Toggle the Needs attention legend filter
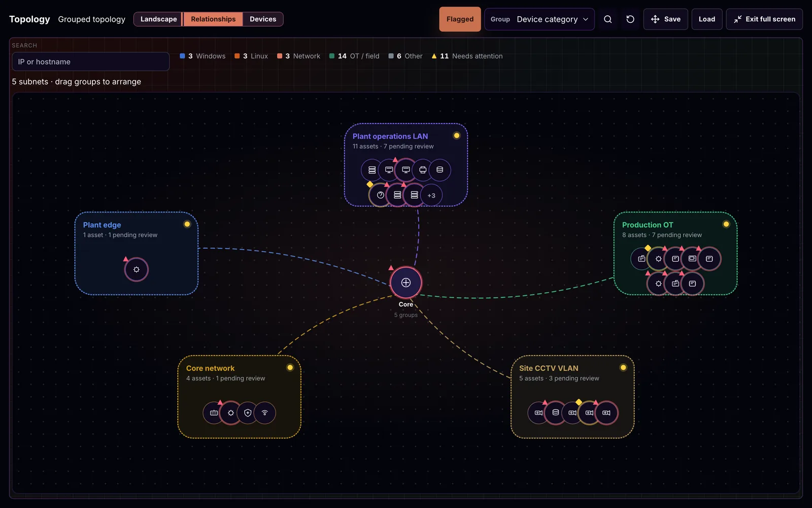The width and height of the screenshot is (812, 508). [467, 56]
